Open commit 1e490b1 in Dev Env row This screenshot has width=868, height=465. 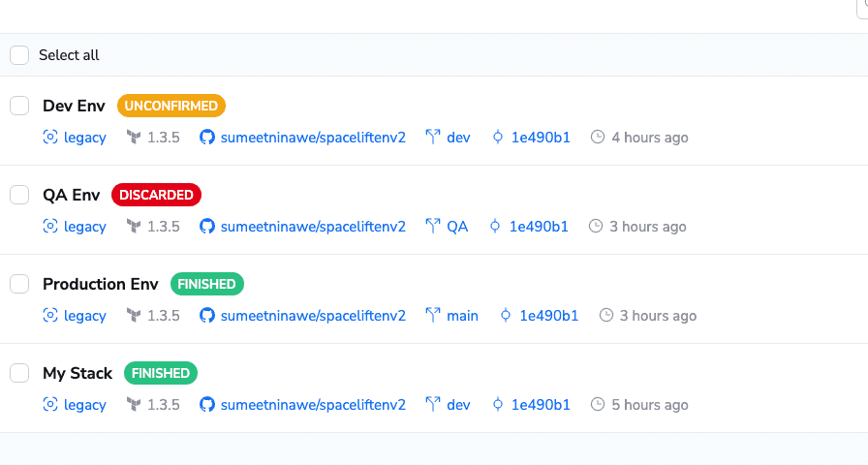(541, 138)
